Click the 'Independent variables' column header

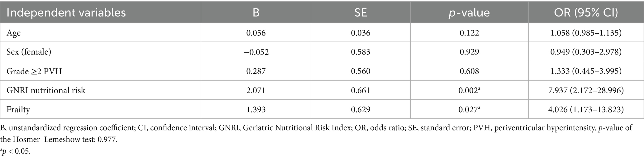[66, 13]
